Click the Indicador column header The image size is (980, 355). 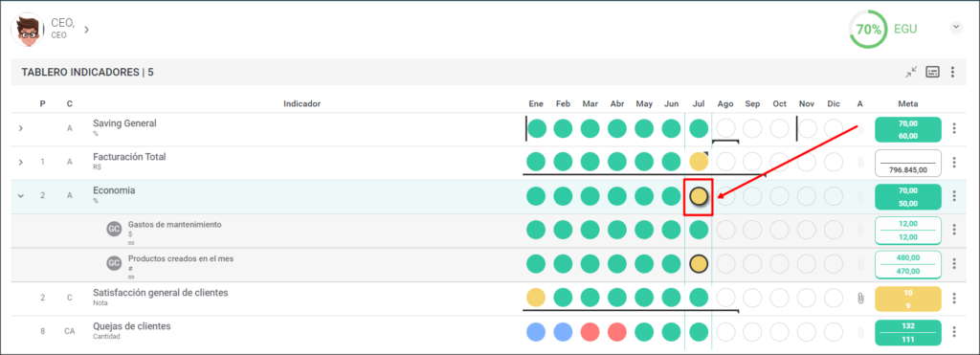pyautogui.click(x=301, y=103)
